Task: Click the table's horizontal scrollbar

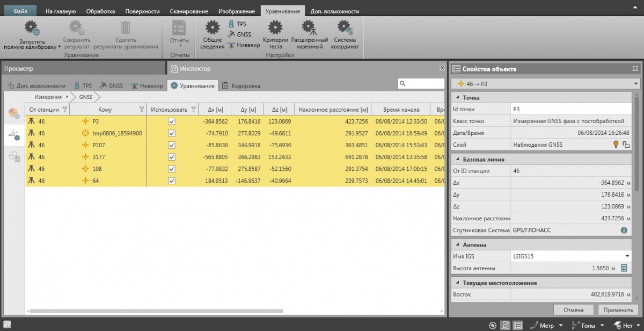Action: (x=157, y=311)
